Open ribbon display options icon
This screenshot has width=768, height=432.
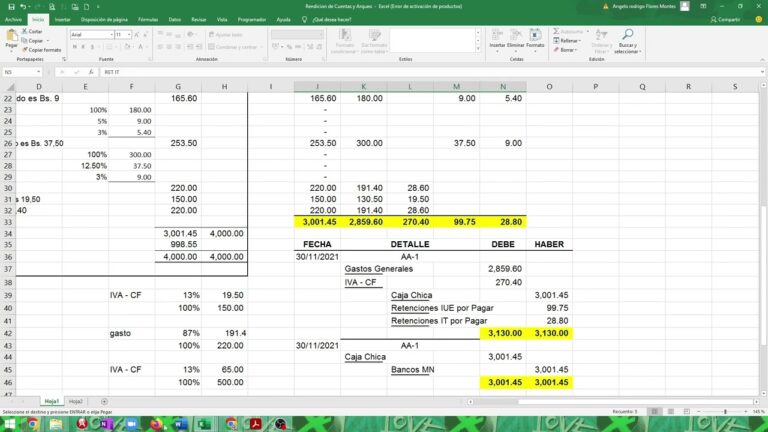tap(703, 6)
